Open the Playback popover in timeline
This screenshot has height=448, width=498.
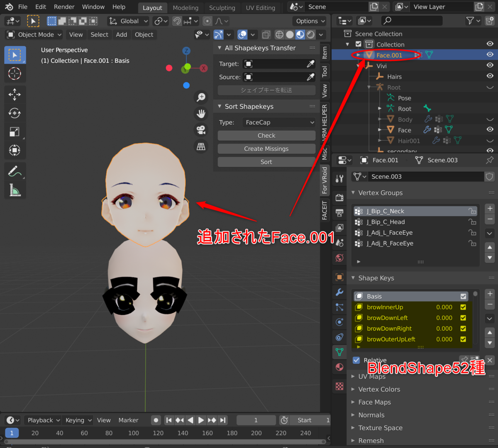44,420
